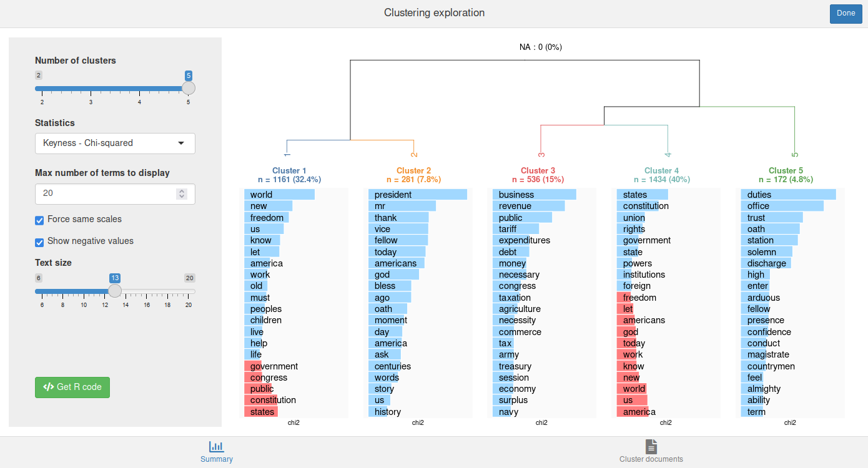The height and width of the screenshot is (468, 868).
Task: Focus the max number of terms field
Action: point(106,193)
